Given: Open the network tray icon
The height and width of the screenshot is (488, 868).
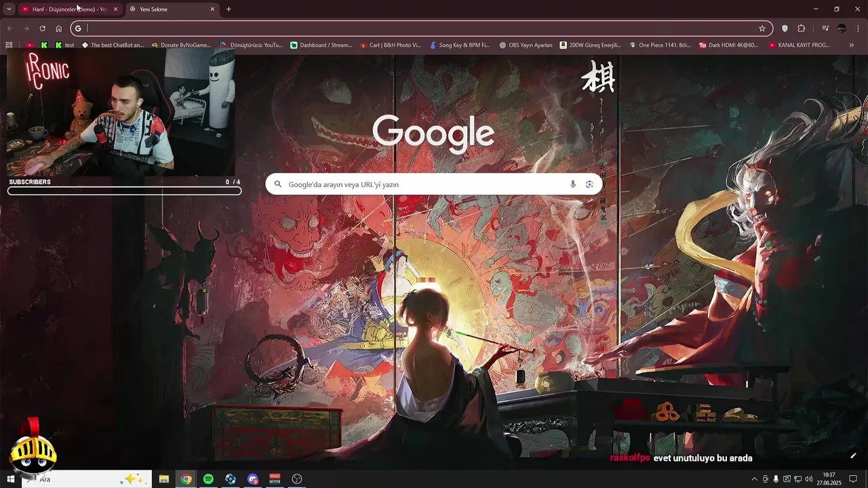Looking at the screenshot, I should pyautogui.click(x=797, y=479).
